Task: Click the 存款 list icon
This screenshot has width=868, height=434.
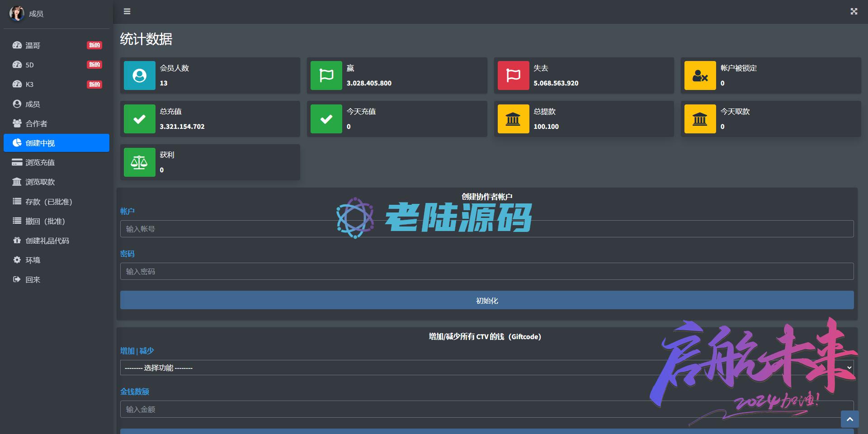Action: 17,202
